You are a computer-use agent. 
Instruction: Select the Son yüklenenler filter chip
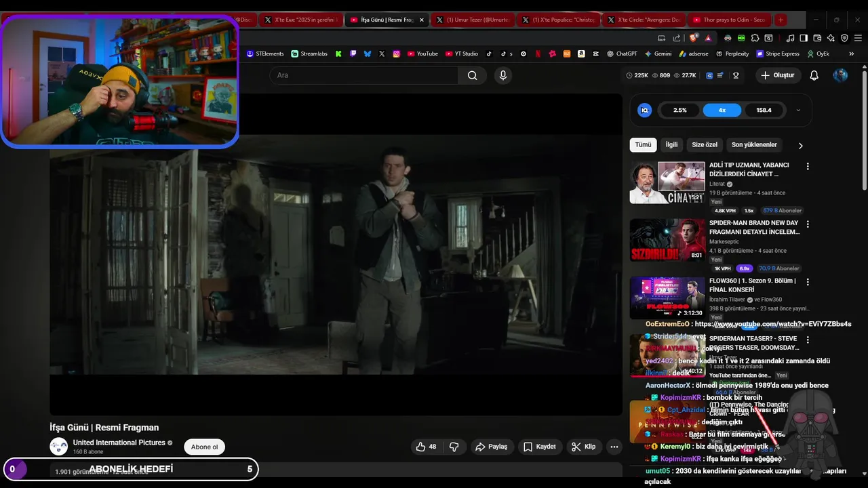tap(754, 145)
